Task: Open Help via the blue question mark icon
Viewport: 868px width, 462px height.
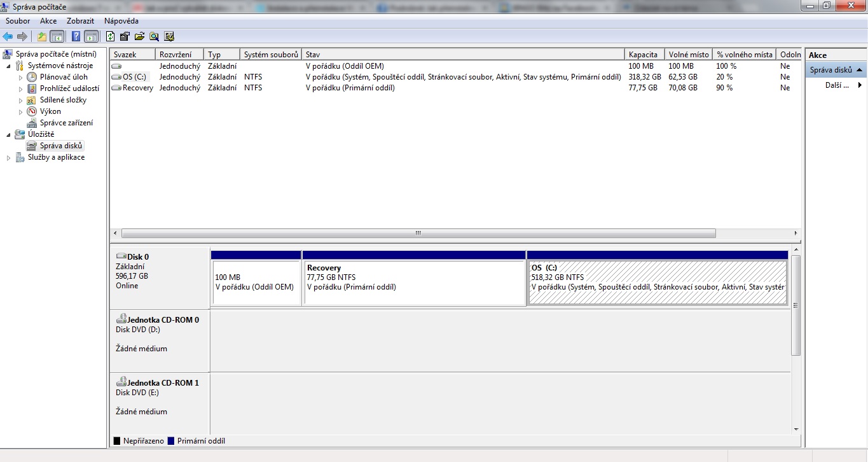Action: (76, 36)
